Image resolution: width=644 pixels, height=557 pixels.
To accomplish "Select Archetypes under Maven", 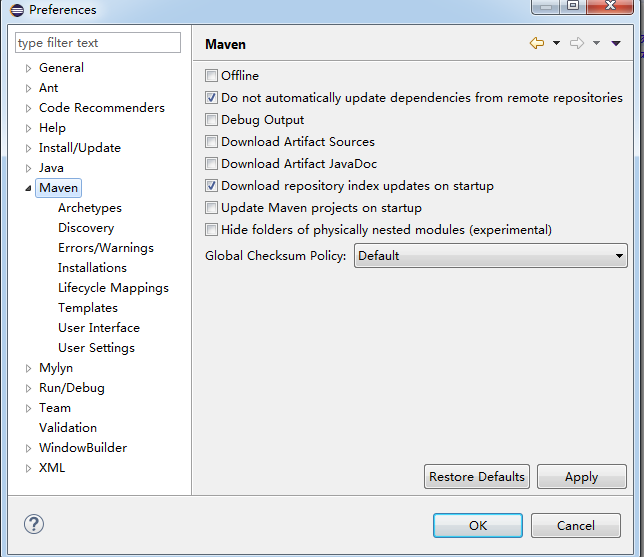I will [x=90, y=208].
